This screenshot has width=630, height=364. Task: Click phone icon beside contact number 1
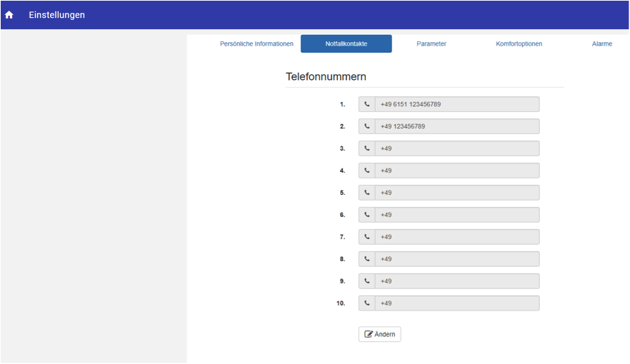(367, 104)
